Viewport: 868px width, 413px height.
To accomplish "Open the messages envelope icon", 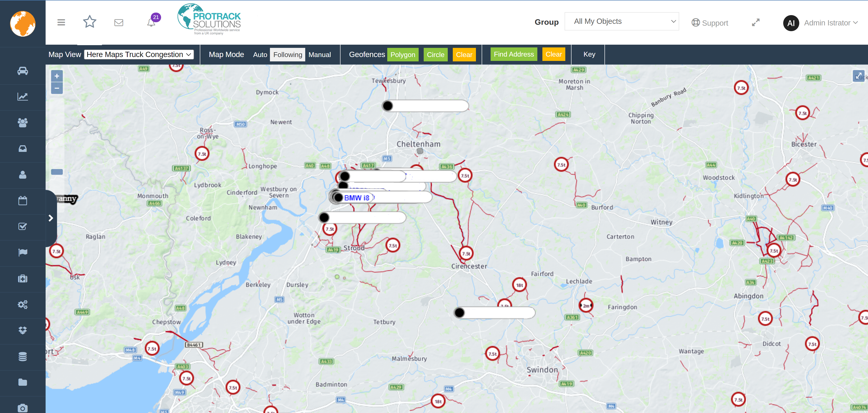I will point(119,23).
